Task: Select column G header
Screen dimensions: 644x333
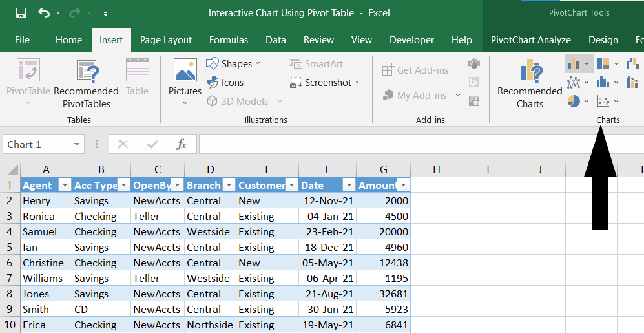Action: [x=384, y=169]
